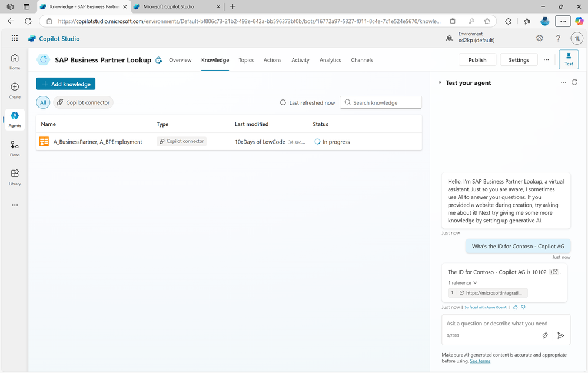Select the All filter chip
The height and width of the screenshot is (373, 588).
(43, 102)
